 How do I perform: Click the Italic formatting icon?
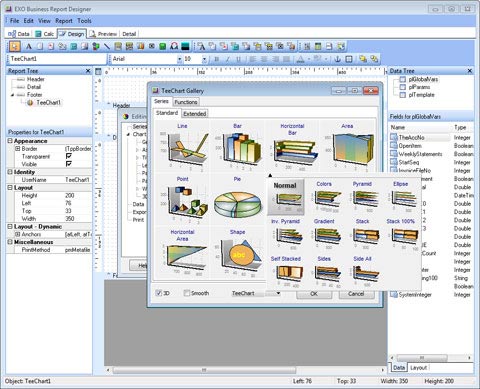tap(228, 59)
